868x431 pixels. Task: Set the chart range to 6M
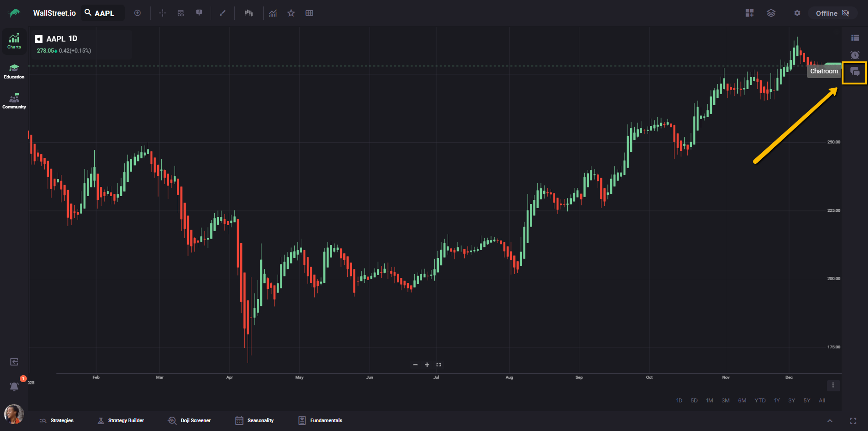click(x=742, y=401)
